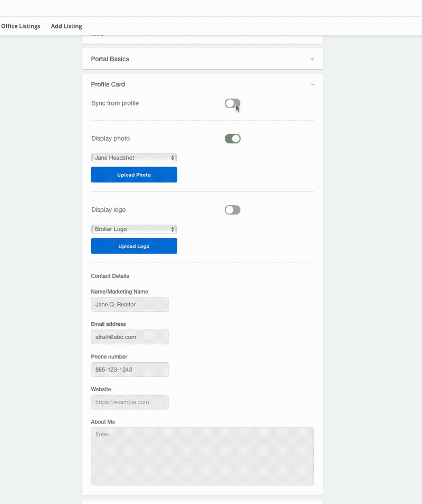Click the Website URL field
Image resolution: width=422 pixels, height=504 pixels.
coord(130,402)
